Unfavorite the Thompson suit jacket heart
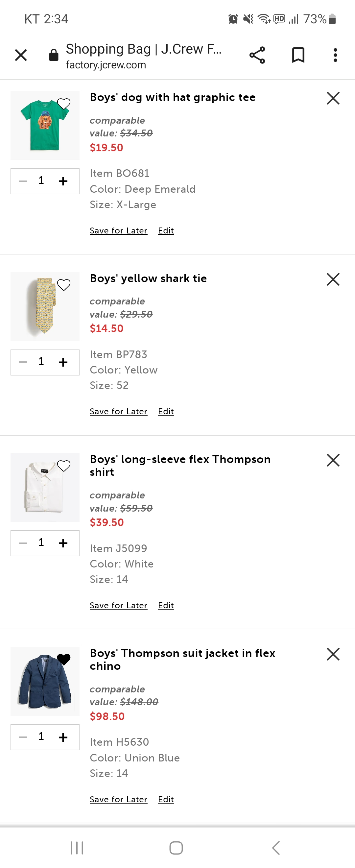Viewport: 355px width, 868px height. tap(64, 659)
